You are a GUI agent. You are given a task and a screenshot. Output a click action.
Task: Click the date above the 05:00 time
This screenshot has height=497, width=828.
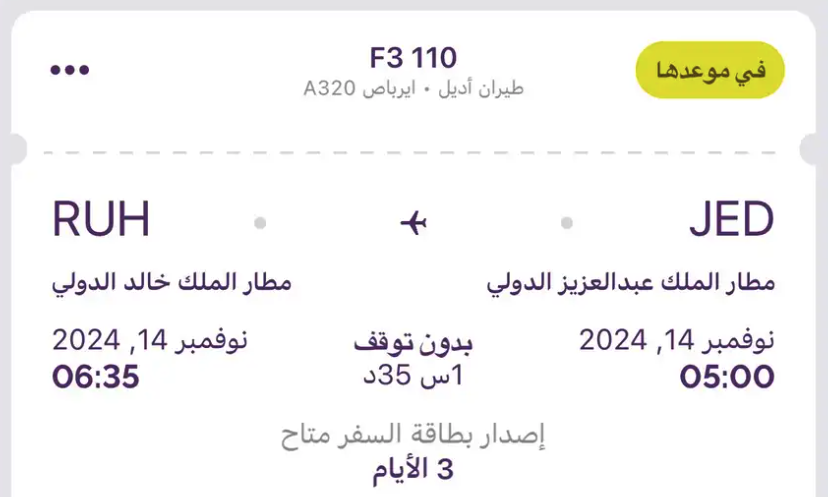[677, 340]
